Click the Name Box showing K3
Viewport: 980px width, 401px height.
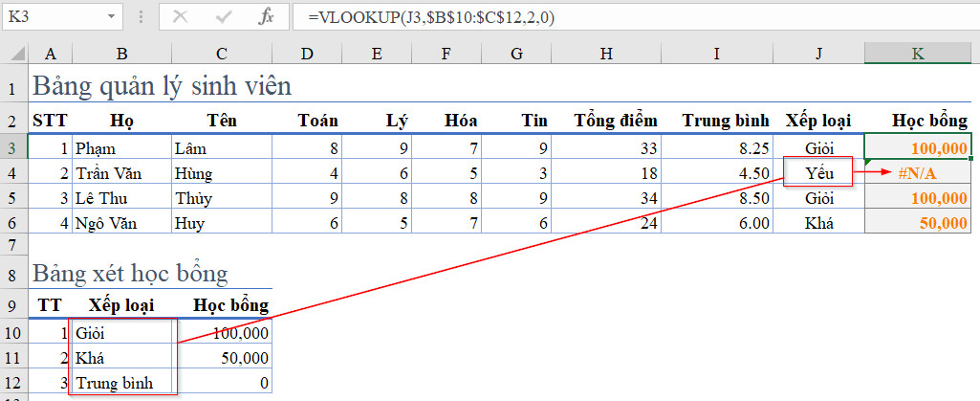61,17
